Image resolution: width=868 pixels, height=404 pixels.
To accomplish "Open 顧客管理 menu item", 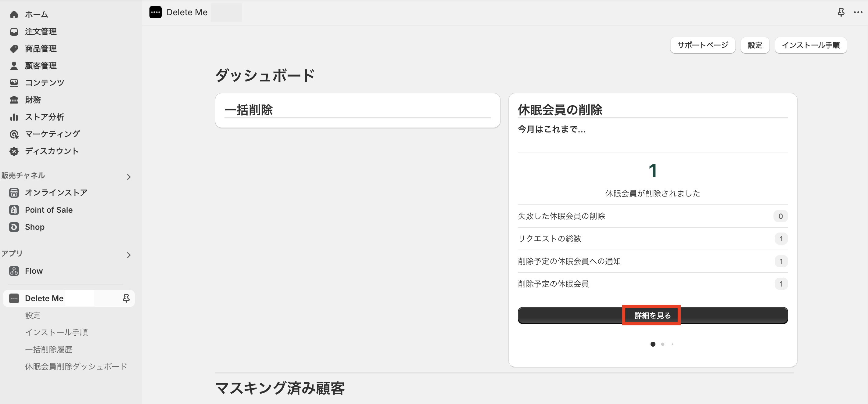I will [x=41, y=66].
